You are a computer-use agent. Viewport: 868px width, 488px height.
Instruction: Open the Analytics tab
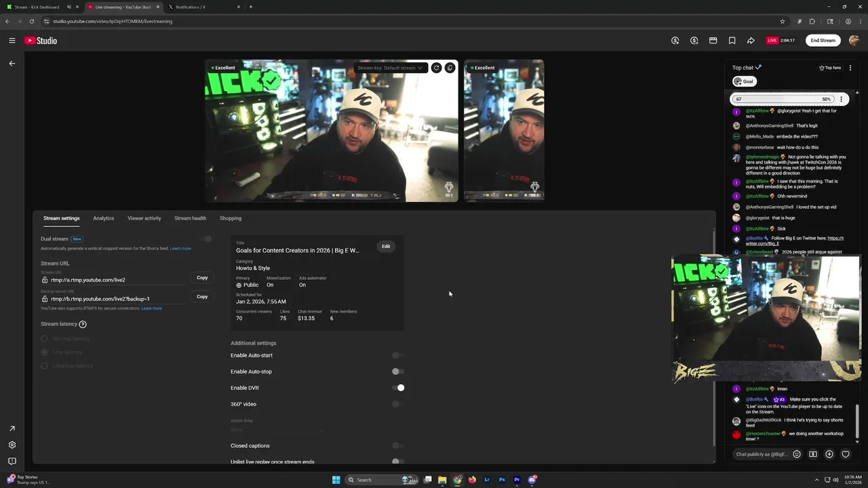pyautogui.click(x=104, y=218)
